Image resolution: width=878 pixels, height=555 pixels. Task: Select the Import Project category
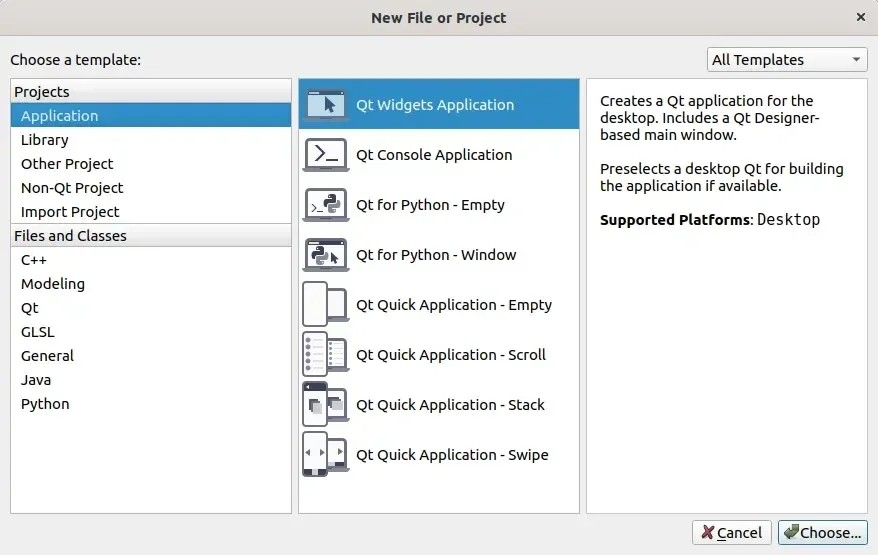pyautogui.click(x=151, y=212)
